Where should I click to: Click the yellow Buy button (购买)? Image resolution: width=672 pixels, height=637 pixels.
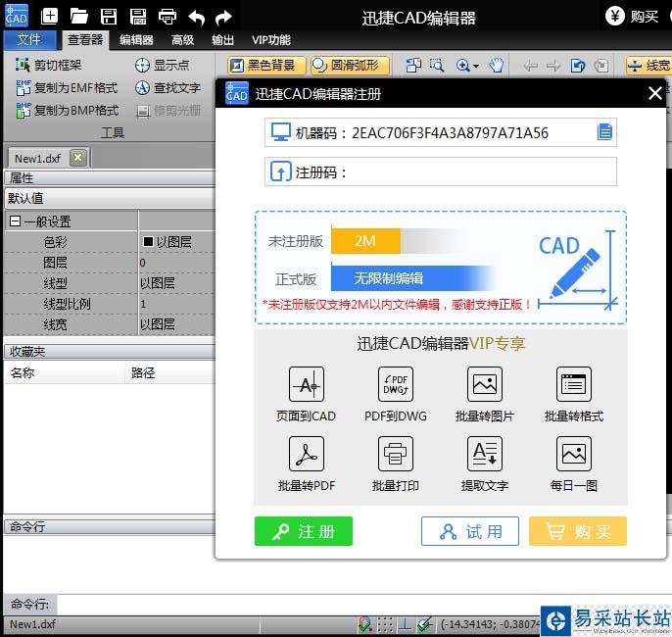pos(578,531)
